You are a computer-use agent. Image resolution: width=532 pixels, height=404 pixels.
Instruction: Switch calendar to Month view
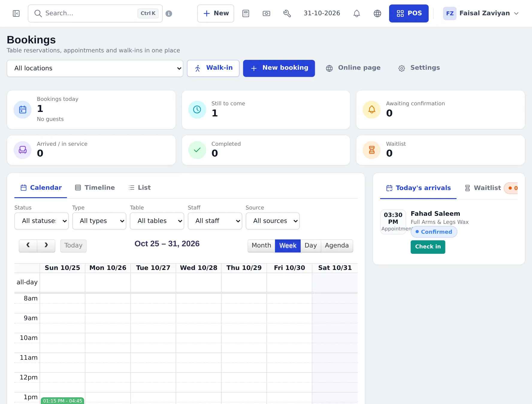pyautogui.click(x=261, y=246)
